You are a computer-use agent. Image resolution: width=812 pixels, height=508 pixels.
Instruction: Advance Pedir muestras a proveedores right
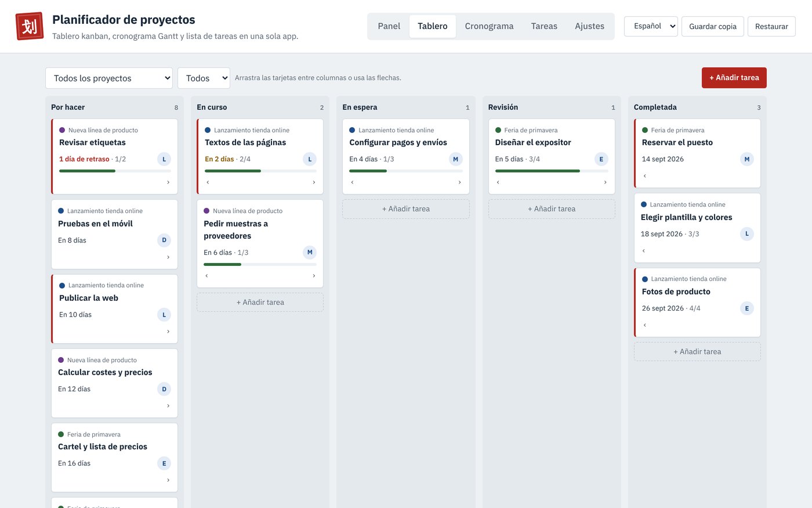(314, 276)
